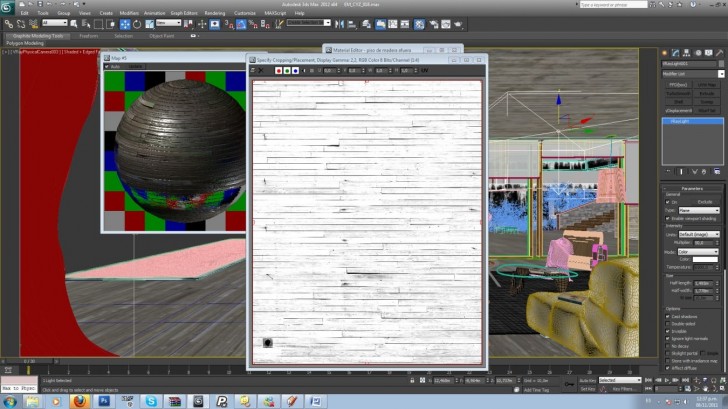Screen dimensions: 728x409
Task: Open the Modifier List dropdown
Action: tap(693, 74)
